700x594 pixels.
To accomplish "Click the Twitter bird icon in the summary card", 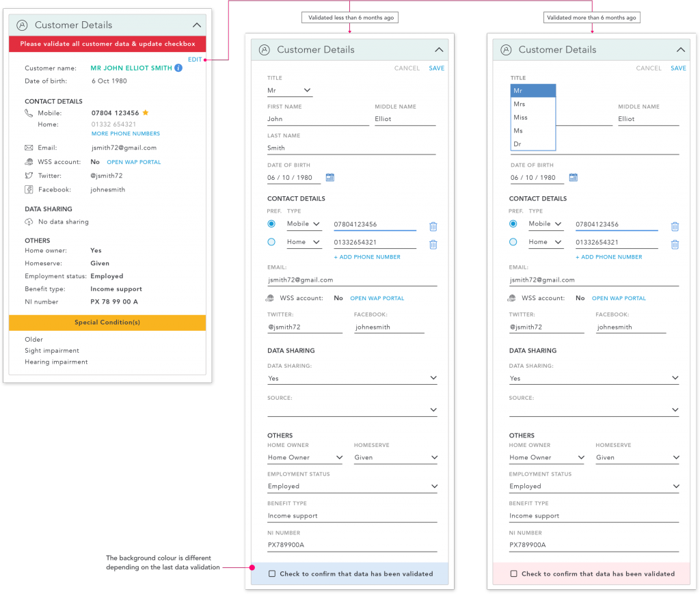I will (29, 176).
